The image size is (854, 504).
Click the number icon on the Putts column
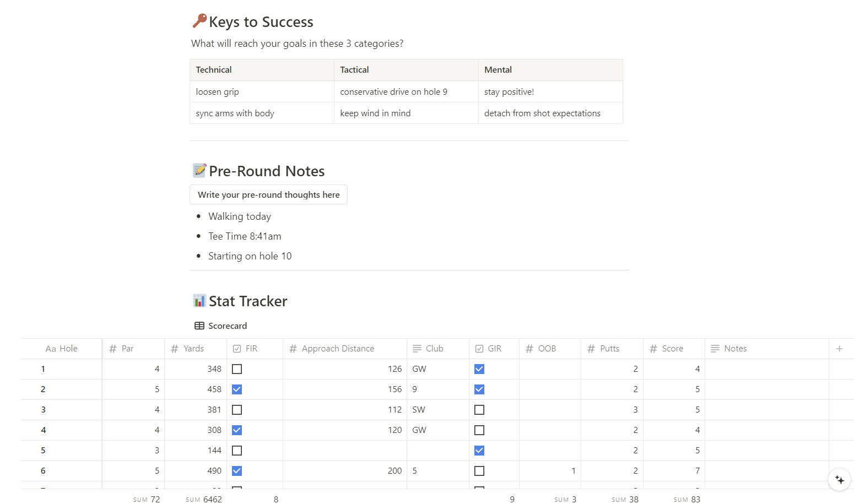(x=592, y=348)
